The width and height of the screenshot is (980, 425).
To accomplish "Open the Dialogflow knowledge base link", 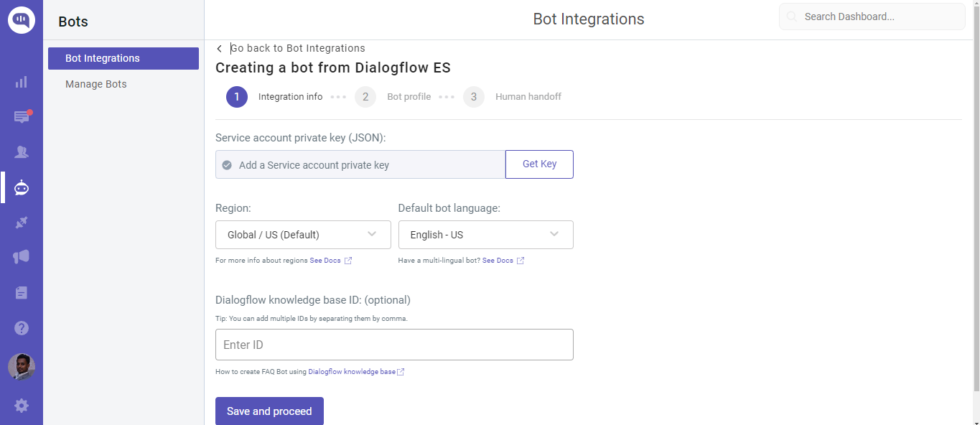I will tap(352, 371).
